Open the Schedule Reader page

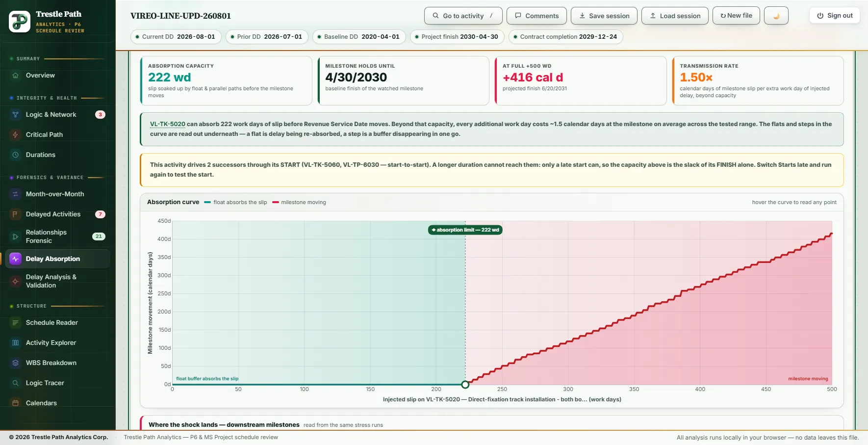click(x=58, y=323)
